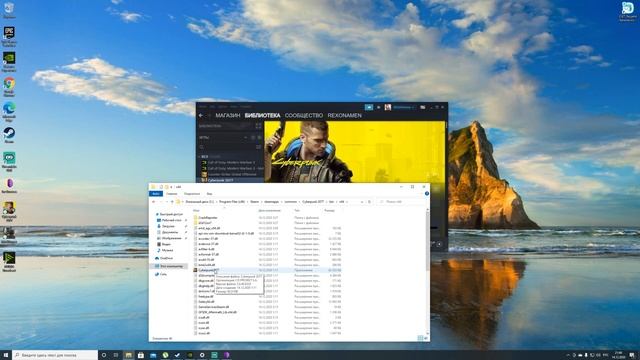The image size is (640, 360).
Task: Select Документы in navigation pane
Action: click(x=169, y=232)
